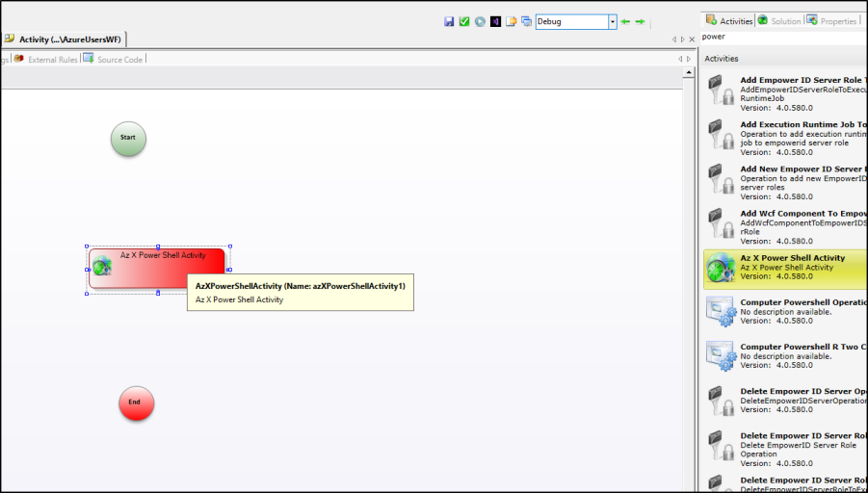
Task: Open the Debug configuration dropdown arrow
Action: 613,21
